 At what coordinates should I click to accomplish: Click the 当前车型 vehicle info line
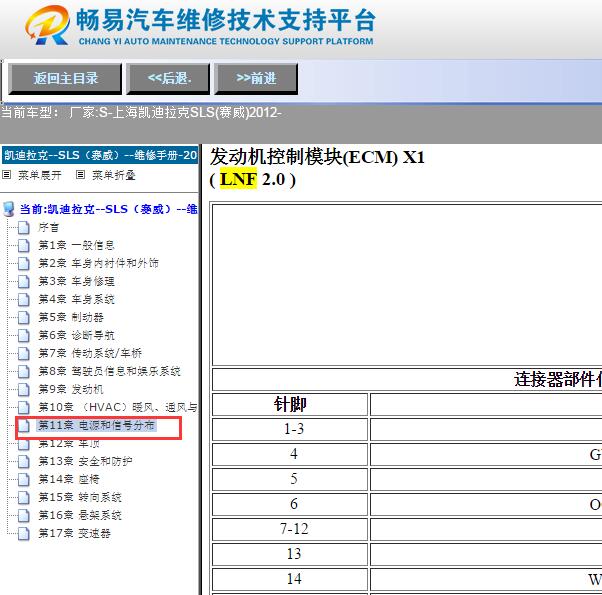141,112
